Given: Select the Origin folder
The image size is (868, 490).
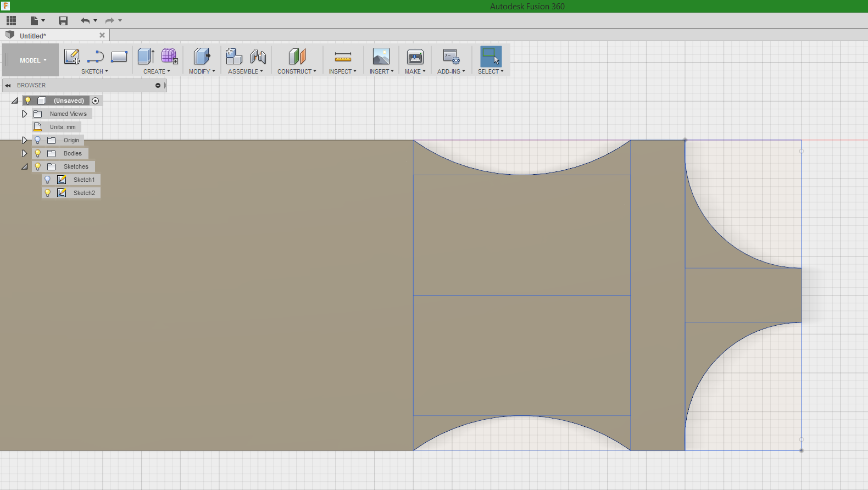Looking at the screenshot, I should pyautogui.click(x=71, y=140).
